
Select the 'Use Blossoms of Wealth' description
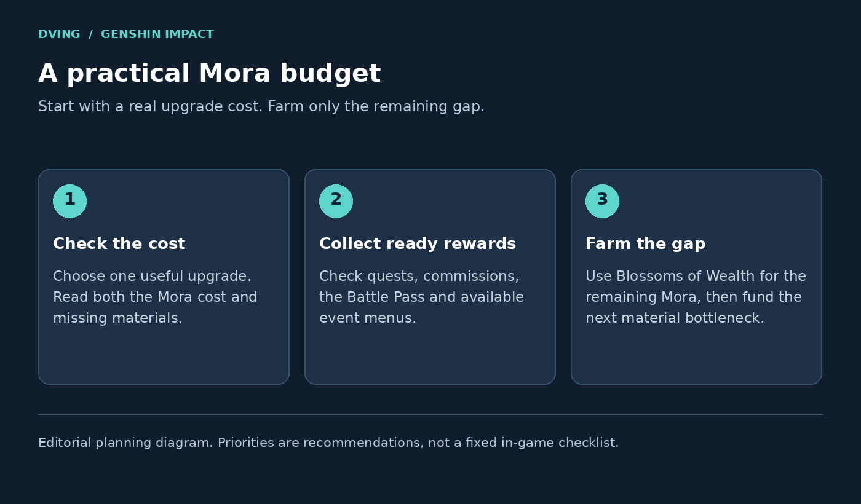pyautogui.click(x=696, y=297)
